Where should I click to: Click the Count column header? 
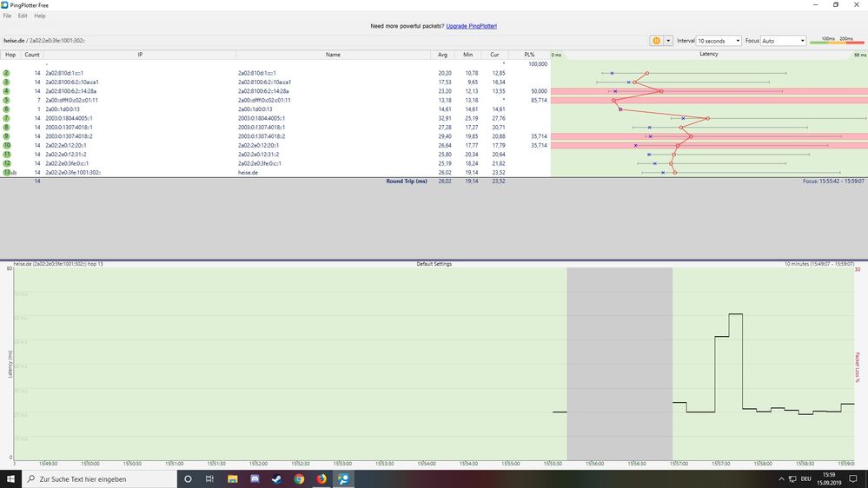tap(32, 55)
